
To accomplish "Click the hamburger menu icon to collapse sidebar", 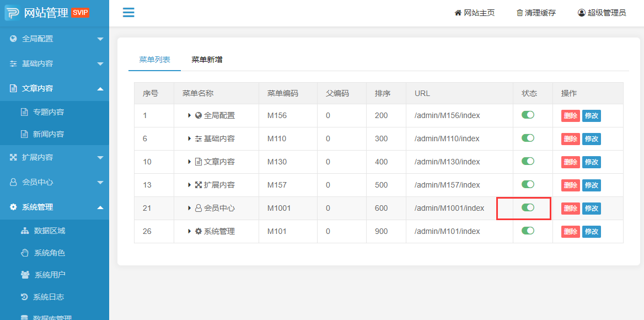I will coord(128,13).
